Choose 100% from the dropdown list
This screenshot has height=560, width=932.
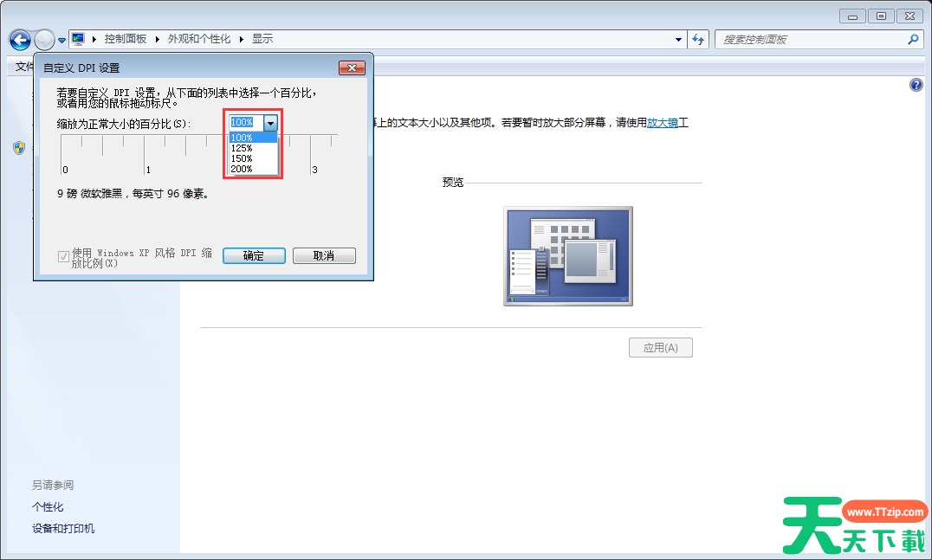click(x=253, y=138)
